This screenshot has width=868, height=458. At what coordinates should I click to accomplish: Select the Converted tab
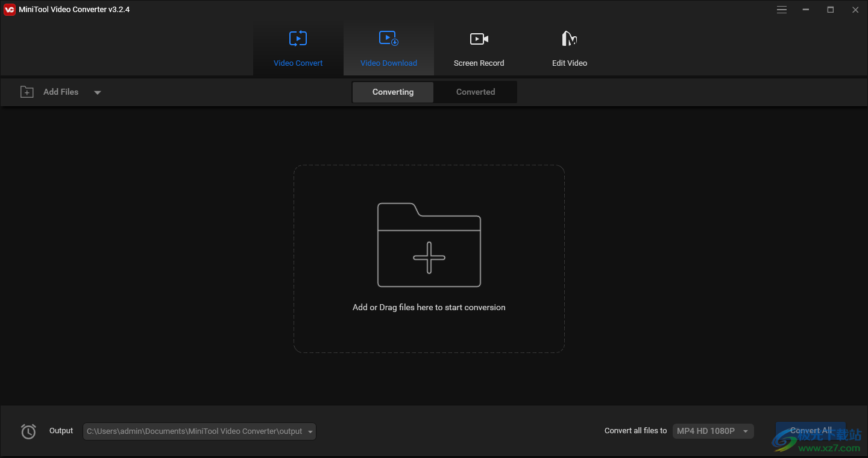coord(476,92)
